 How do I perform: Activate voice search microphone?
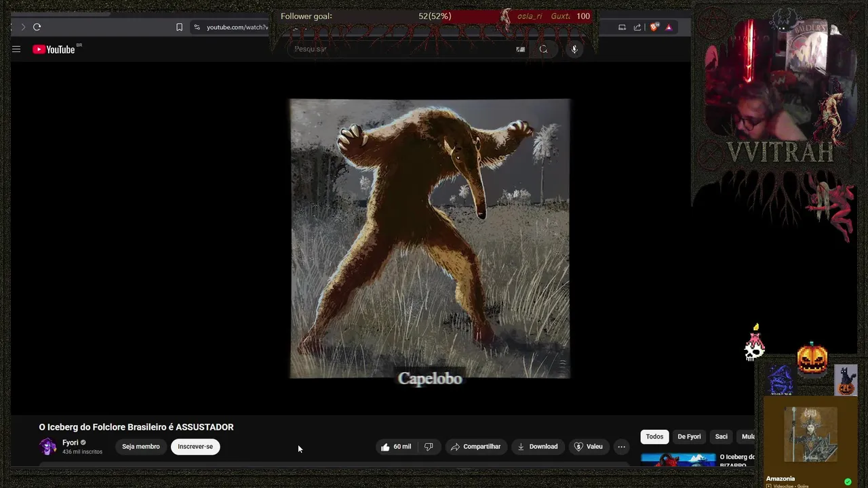[574, 49]
